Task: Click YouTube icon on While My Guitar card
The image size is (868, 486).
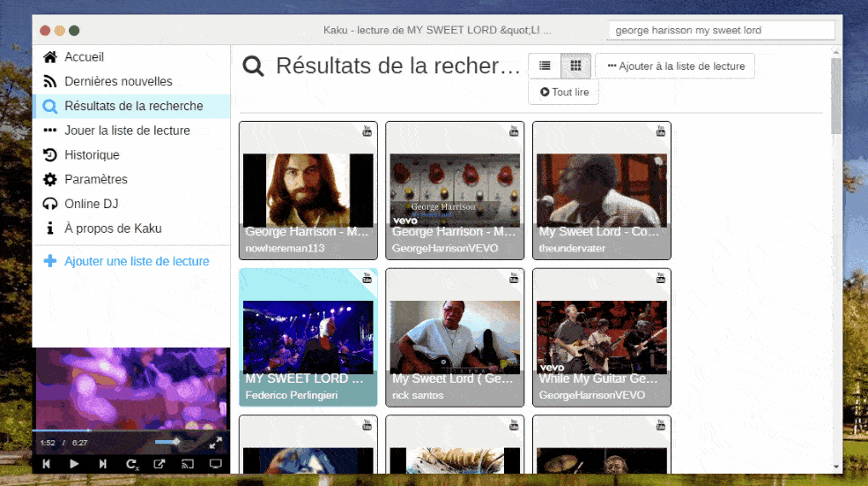Action: tap(660, 278)
